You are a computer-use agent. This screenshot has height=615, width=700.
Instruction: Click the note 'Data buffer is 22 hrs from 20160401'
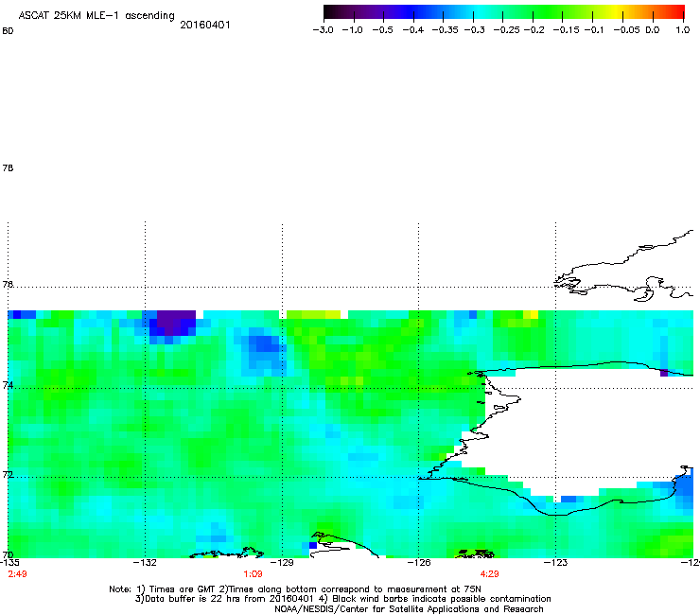click(x=229, y=599)
